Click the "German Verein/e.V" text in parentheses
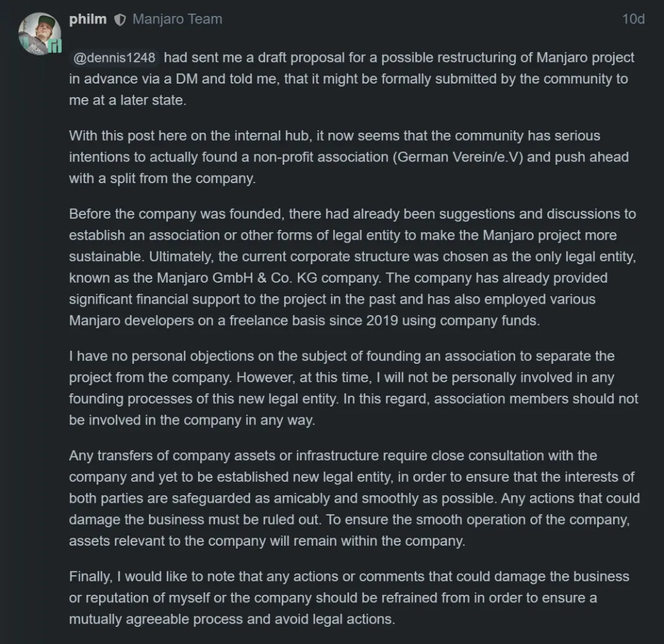664x644 pixels. [457, 157]
